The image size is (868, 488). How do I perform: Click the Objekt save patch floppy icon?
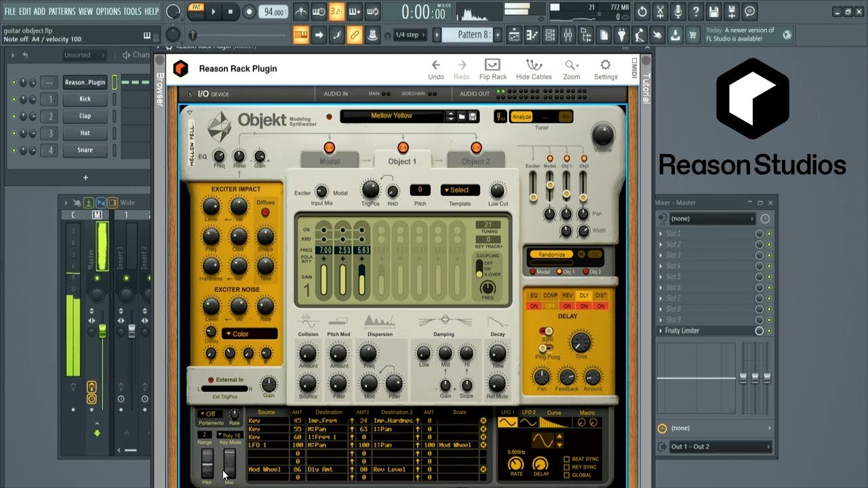pyautogui.click(x=473, y=117)
